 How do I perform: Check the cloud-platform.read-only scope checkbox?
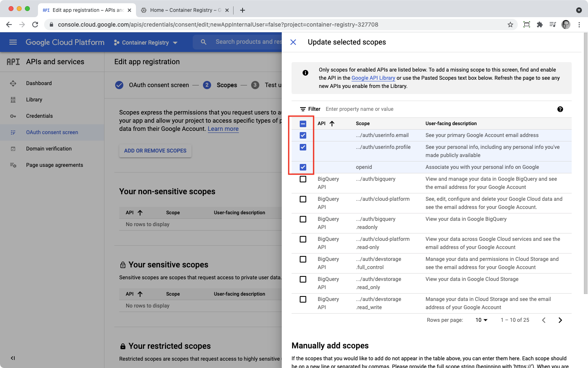pyautogui.click(x=303, y=239)
